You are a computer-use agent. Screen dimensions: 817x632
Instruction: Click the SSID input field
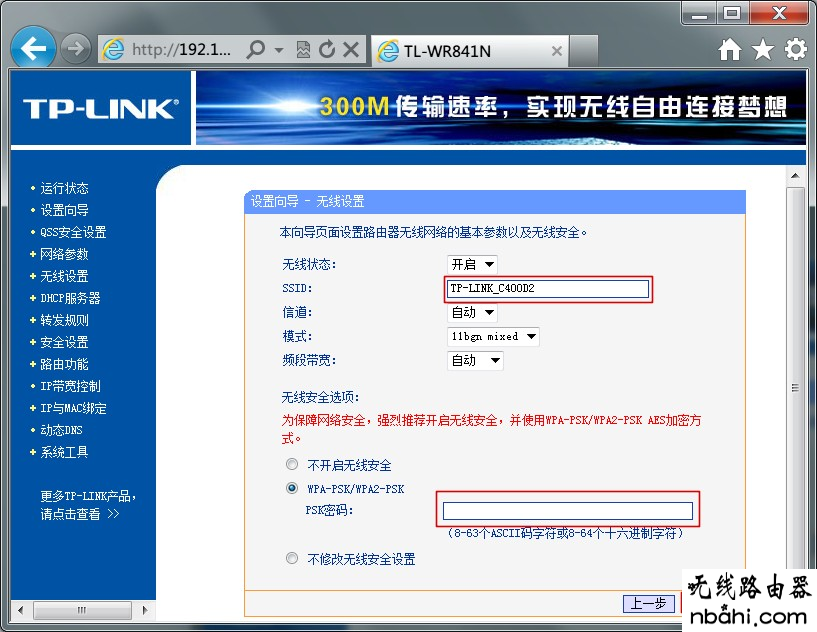(x=548, y=288)
